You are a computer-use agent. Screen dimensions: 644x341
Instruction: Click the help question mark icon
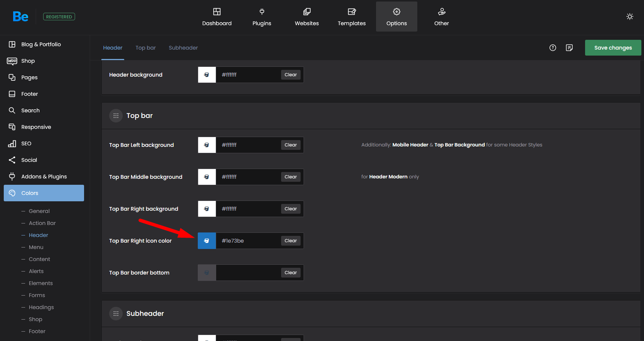pyautogui.click(x=553, y=48)
